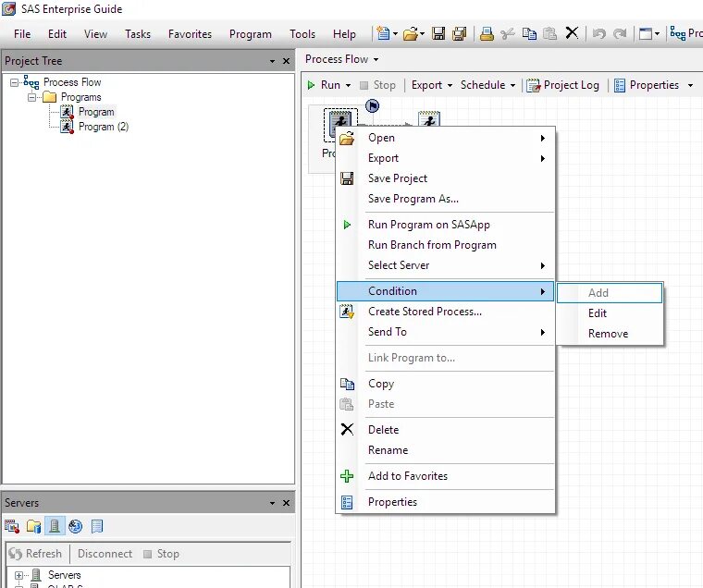
Task: Click the highlighted server tower icon
Action: point(55,526)
